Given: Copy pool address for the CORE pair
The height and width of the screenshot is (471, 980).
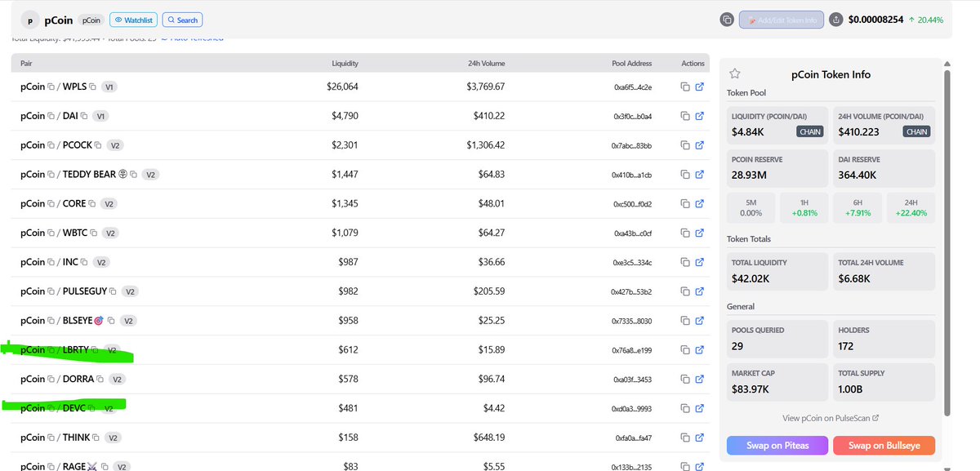Looking at the screenshot, I should click(x=686, y=204).
